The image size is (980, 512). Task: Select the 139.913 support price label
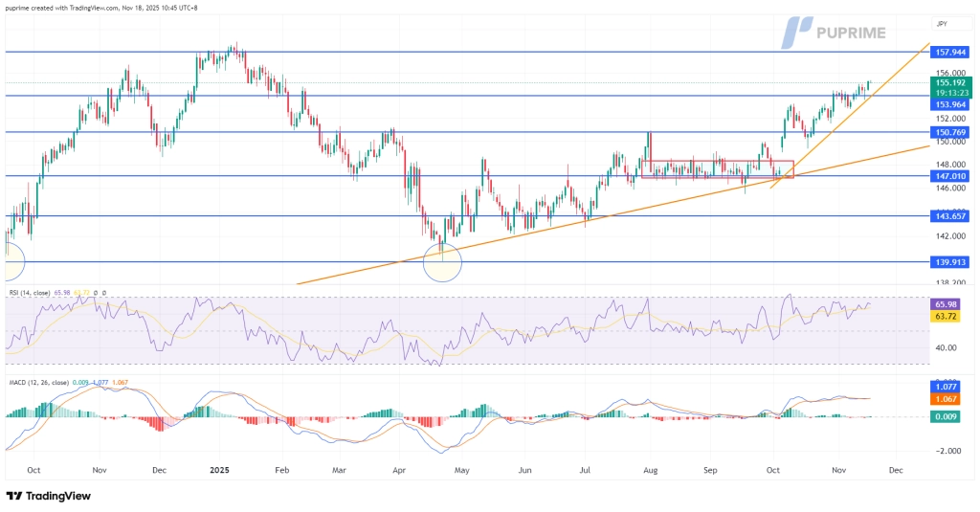(x=950, y=262)
